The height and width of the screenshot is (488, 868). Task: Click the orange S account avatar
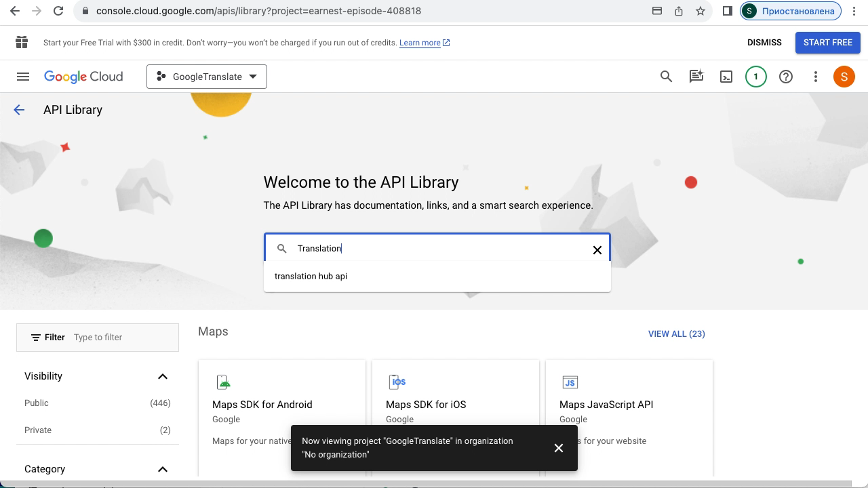(844, 77)
